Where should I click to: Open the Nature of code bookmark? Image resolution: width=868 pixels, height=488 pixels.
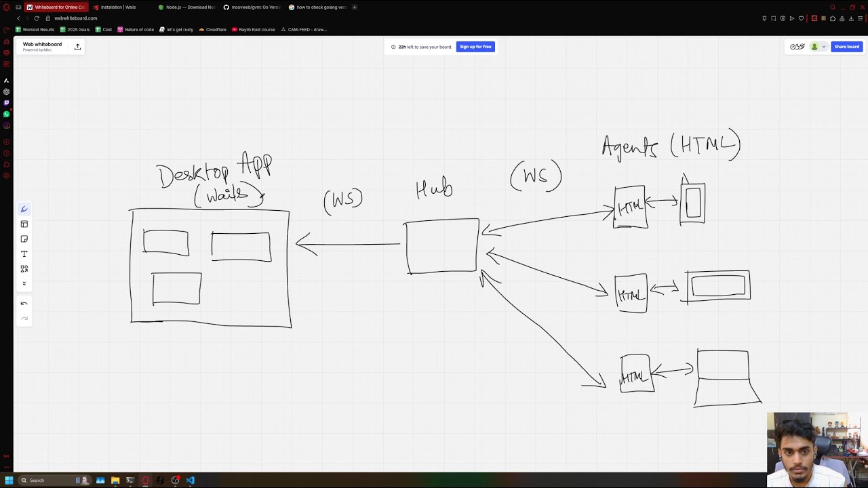pos(136,30)
